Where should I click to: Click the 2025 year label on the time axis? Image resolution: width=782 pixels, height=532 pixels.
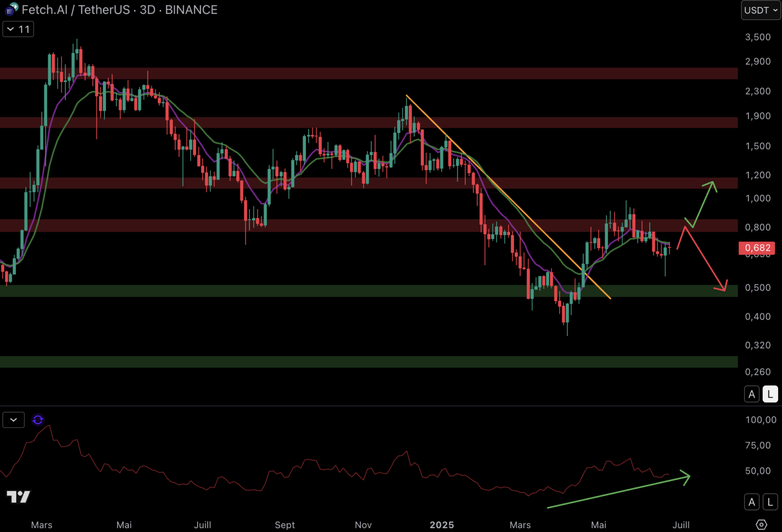442,525
